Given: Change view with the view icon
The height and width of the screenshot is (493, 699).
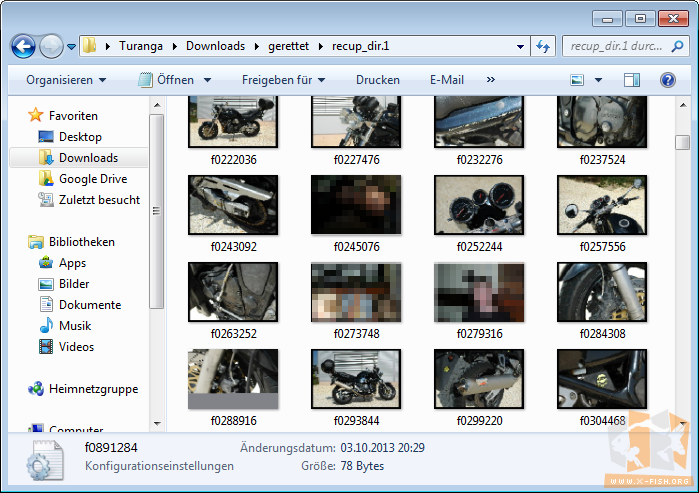Looking at the screenshot, I should (x=577, y=80).
